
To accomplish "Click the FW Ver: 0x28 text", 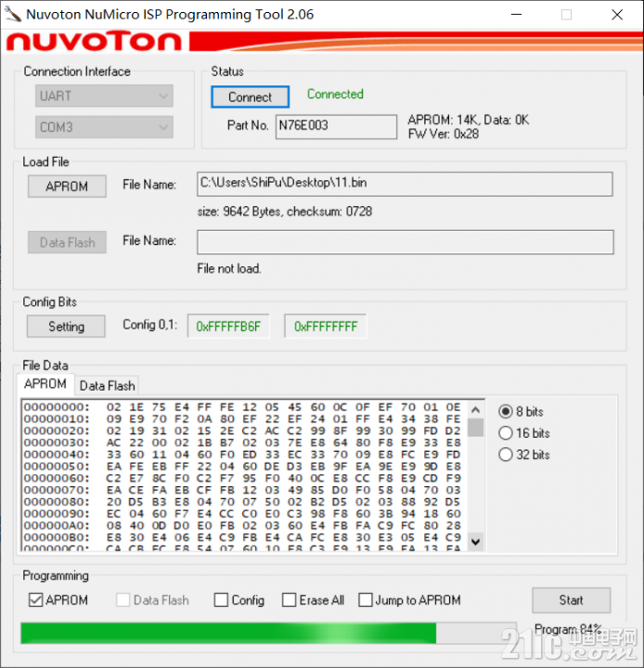I will 444,135.
